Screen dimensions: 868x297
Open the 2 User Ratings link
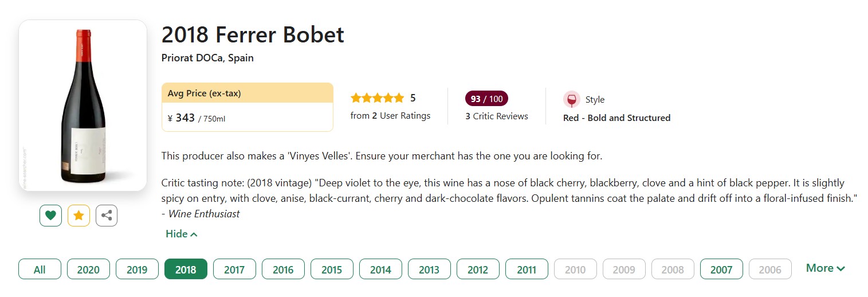[x=390, y=115]
